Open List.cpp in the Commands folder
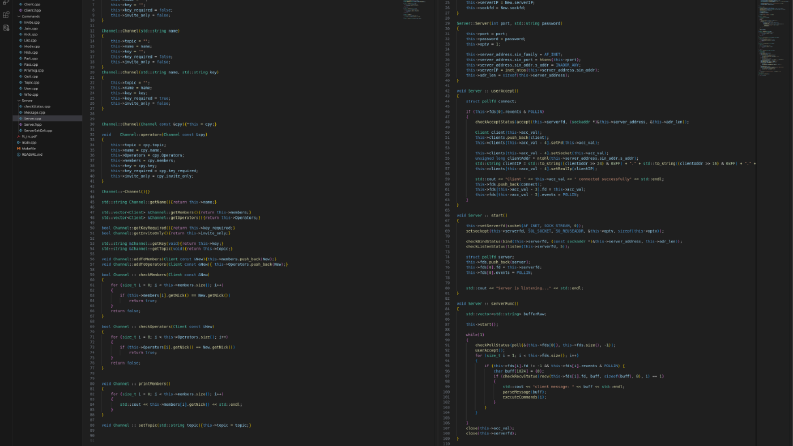 [x=30, y=40]
